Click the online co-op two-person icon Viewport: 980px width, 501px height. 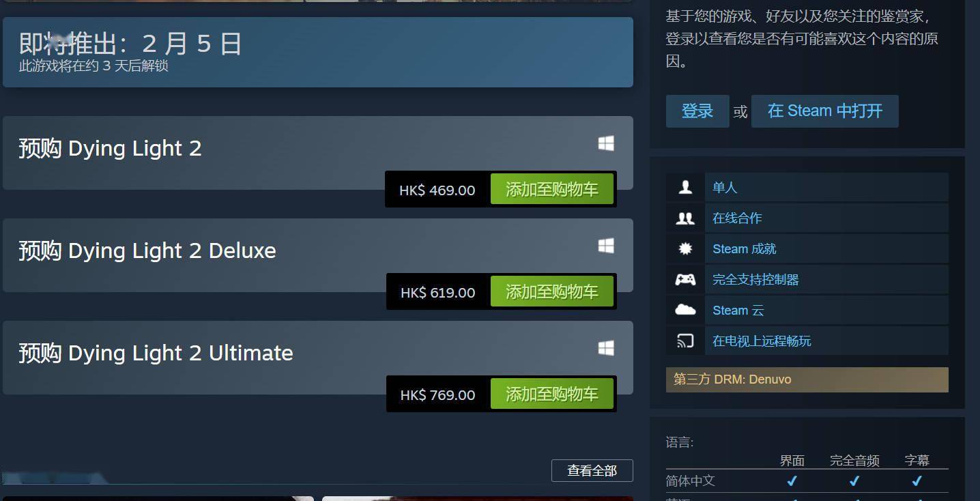pyautogui.click(x=685, y=218)
